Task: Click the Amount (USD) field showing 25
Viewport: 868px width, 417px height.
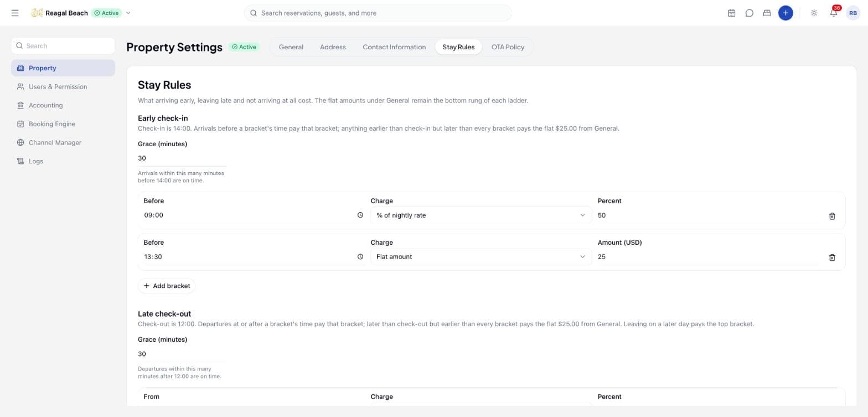Action: [x=708, y=256]
